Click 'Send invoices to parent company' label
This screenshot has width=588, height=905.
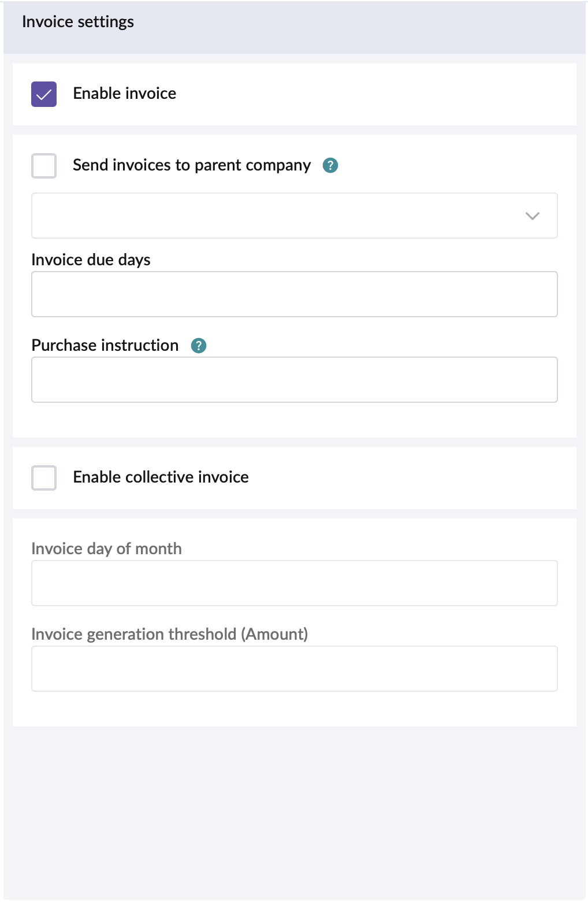[192, 165]
